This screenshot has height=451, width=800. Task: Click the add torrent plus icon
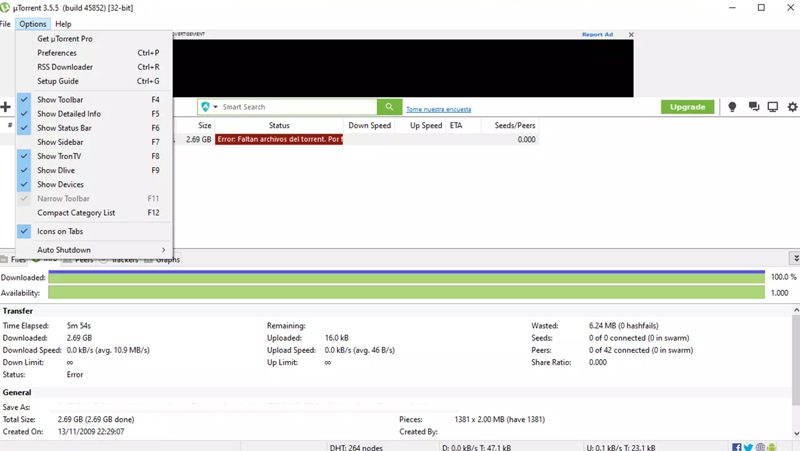[x=6, y=107]
